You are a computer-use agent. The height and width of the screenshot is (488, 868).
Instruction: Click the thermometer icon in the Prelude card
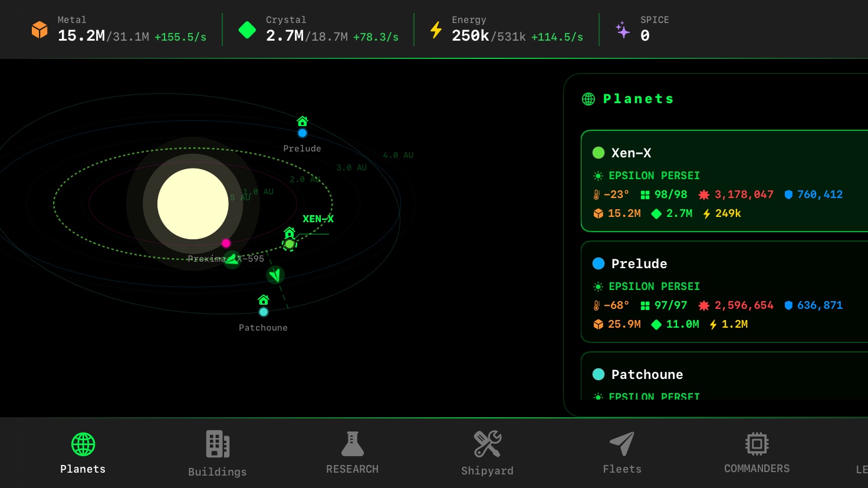click(x=597, y=305)
